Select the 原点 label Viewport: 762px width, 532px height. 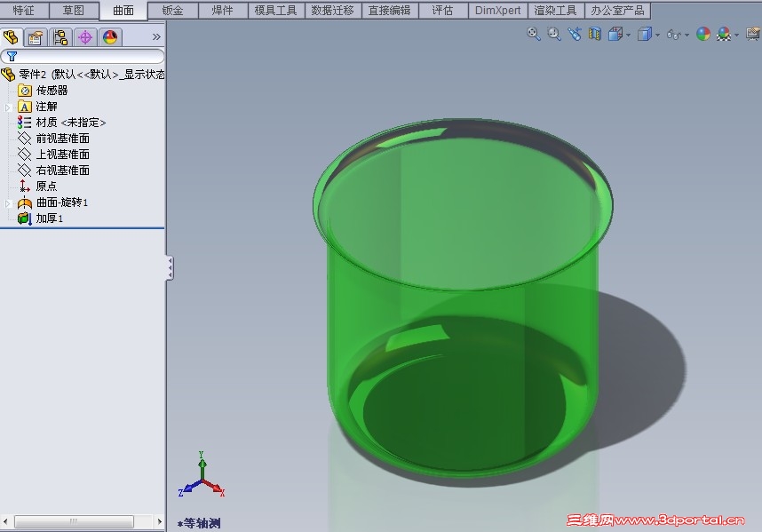[47, 187]
